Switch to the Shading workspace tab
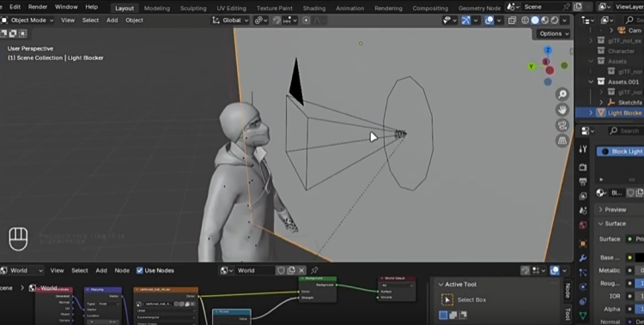The image size is (644, 325). coord(313,9)
